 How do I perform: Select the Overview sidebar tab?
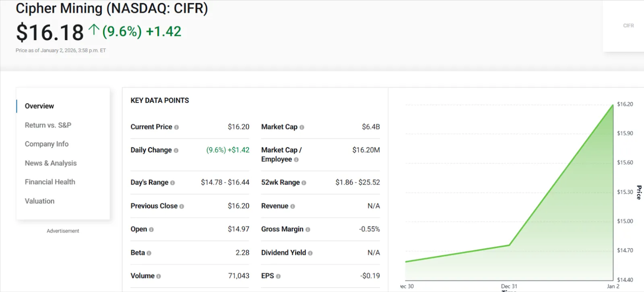click(x=39, y=106)
